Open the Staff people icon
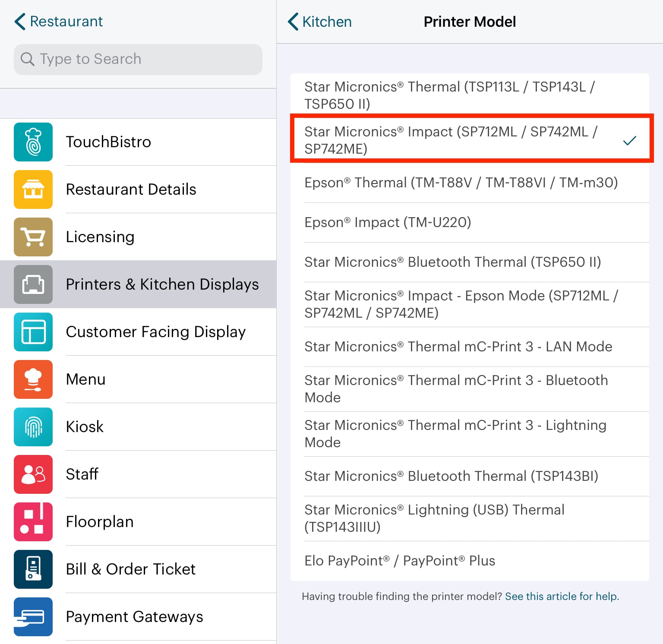The height and width of the screenshot is (644, 663). (33, 474)
